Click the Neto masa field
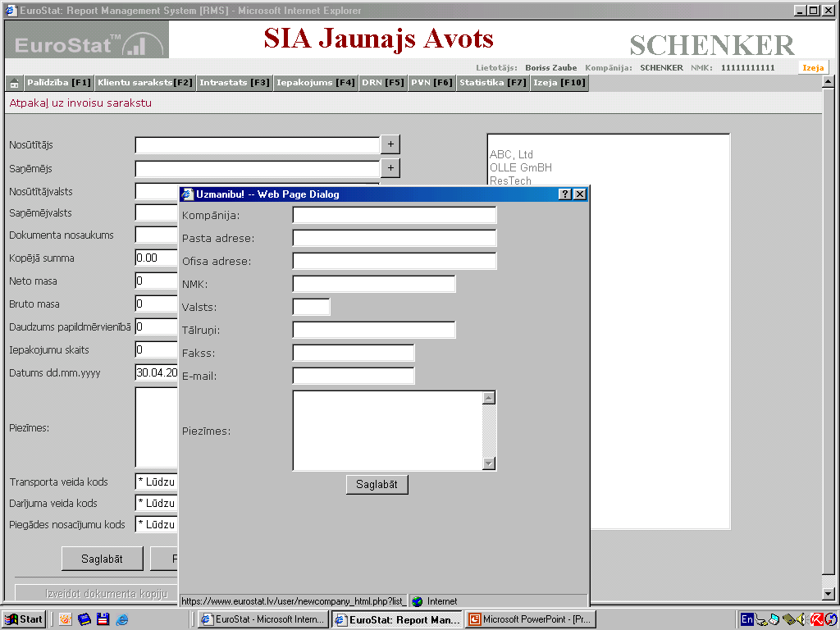The width and height of the screenshot is (840, 630). coord(157,281)
